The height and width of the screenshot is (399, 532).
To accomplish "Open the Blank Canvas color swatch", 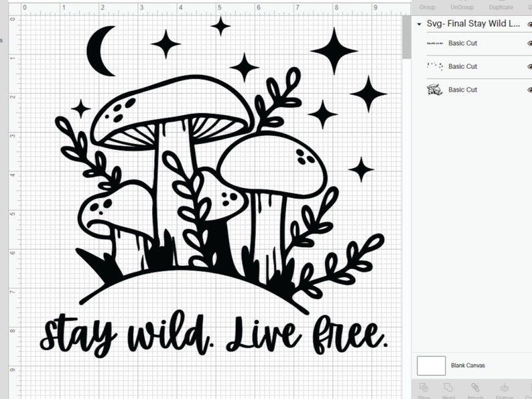I will click(431, 366).
